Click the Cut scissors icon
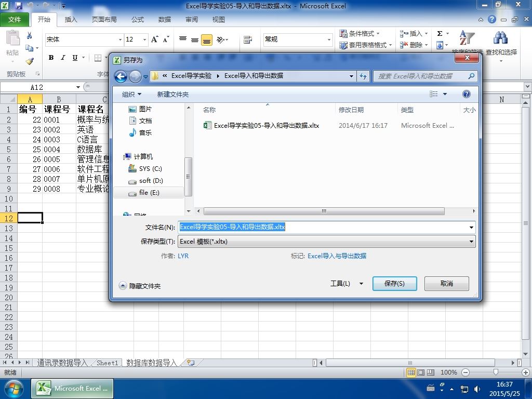 (30, 35)
